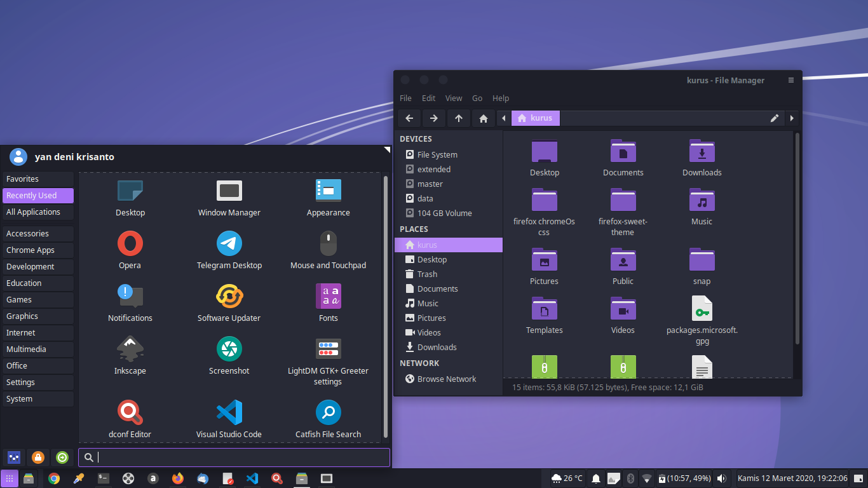This screenshot has width=868, height=488.
Task: Open the File menu in the file manager
Action: pos(405,98)
